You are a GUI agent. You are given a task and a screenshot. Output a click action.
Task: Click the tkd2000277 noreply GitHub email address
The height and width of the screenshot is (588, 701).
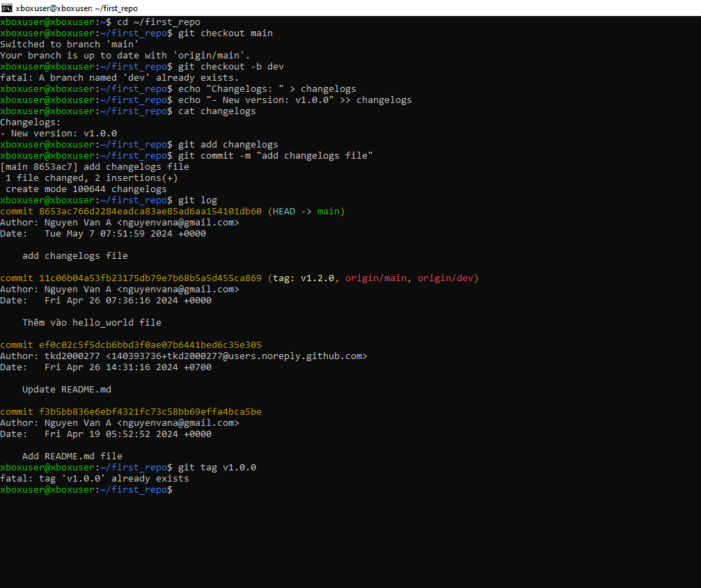pos(237,356)
